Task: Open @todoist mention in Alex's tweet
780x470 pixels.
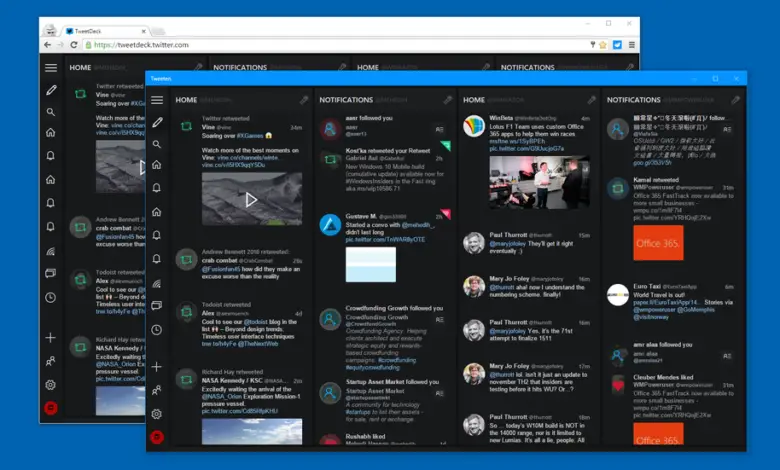Action: pos(256,322)
